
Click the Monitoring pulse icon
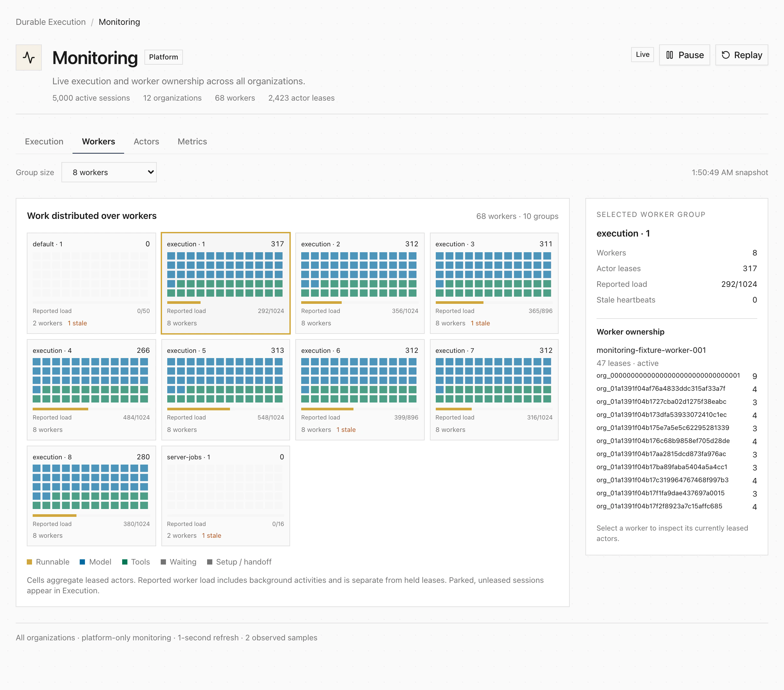click(x=29, y=57)
